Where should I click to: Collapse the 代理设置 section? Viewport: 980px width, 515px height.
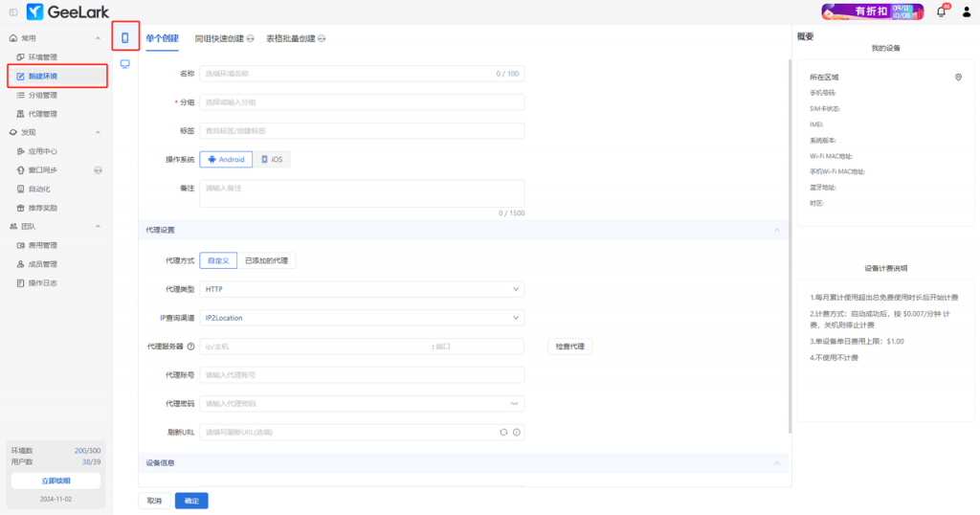click(x=776, y=231)
